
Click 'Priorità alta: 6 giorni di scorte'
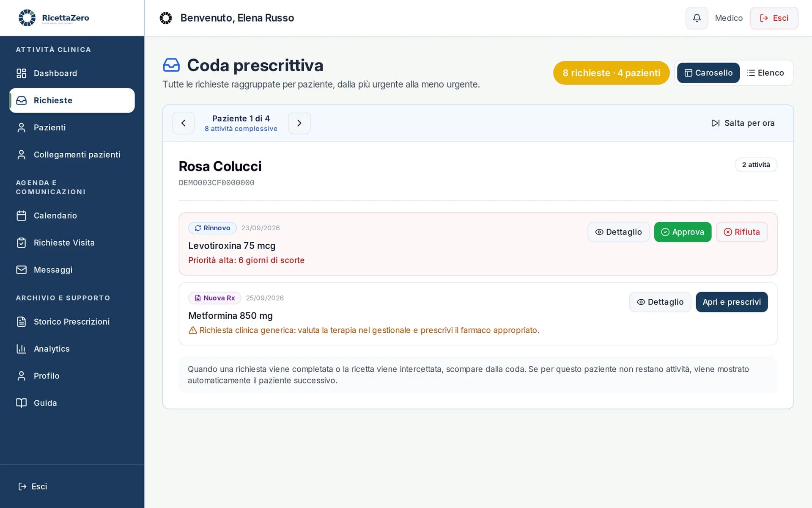(246, 260)
